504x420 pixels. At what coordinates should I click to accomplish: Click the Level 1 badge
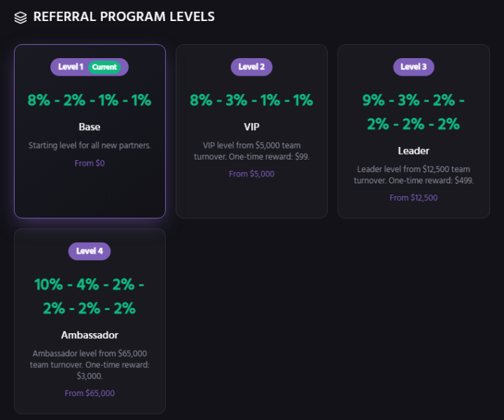coord(70,67)
